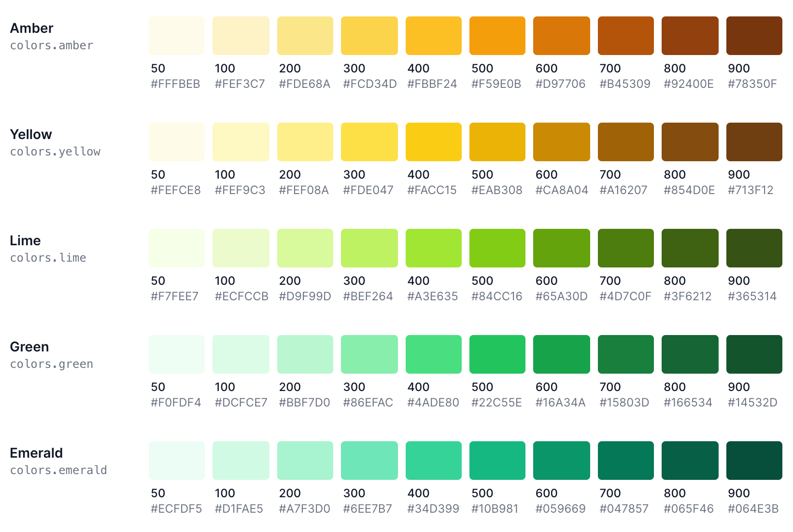Pick the Yellow 200 swatch

point(305,142)
